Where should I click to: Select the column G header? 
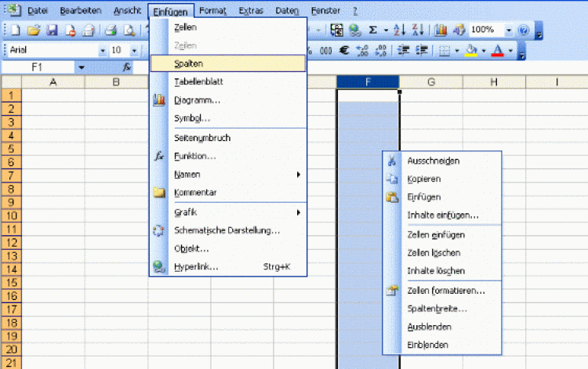431,82
